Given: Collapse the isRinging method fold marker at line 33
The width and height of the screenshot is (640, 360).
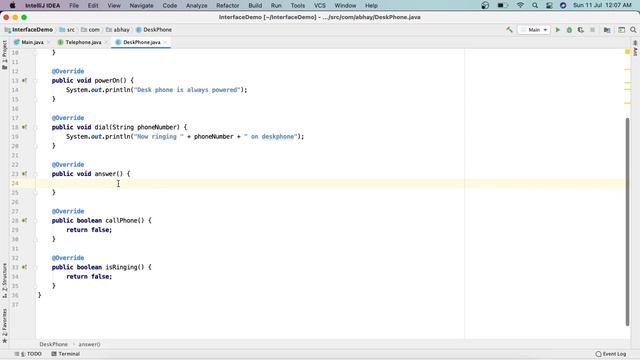Looking at the screenshot, I should [36, 267].
